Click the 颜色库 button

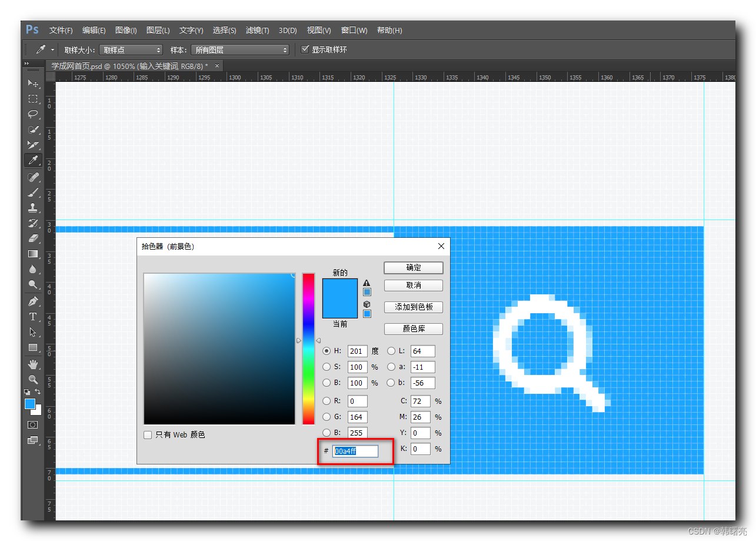[414, 329]
